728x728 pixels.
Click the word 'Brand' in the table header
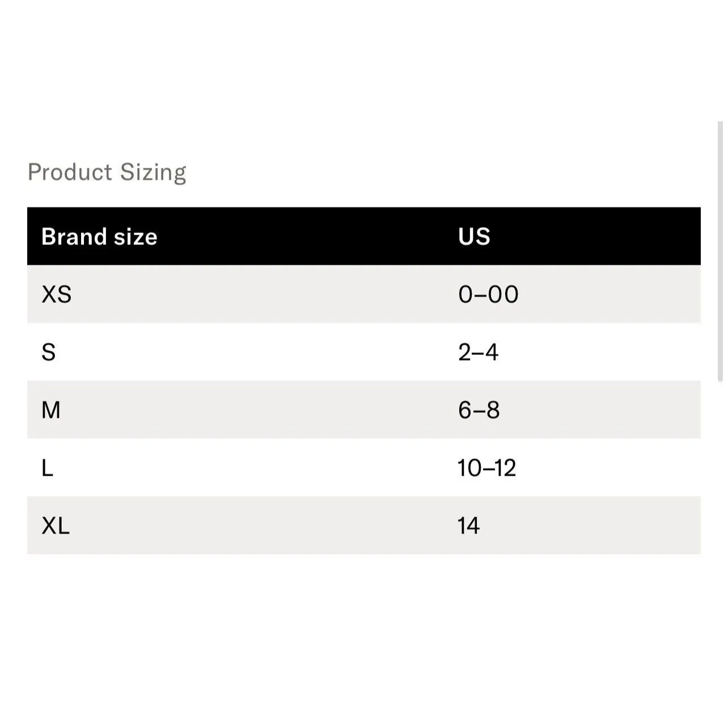point(74,237)
